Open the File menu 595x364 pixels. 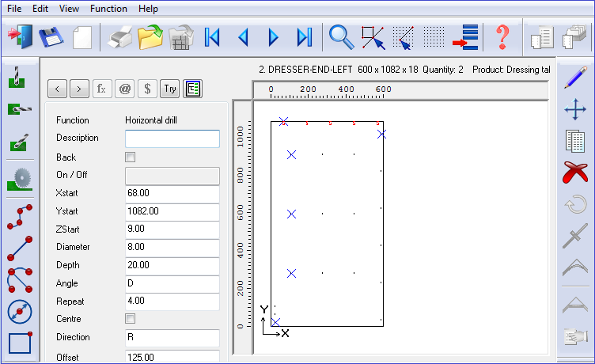[x=14, y=9]
